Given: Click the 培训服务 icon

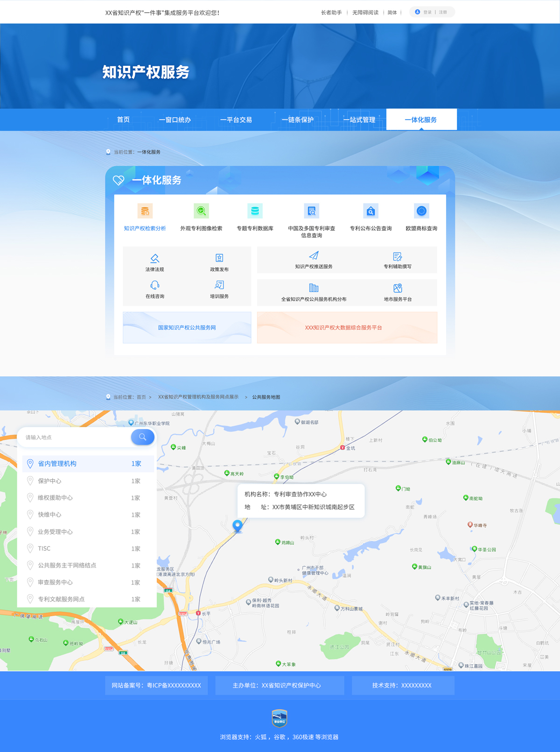Looking at the screenshot, I should (219, 285).
